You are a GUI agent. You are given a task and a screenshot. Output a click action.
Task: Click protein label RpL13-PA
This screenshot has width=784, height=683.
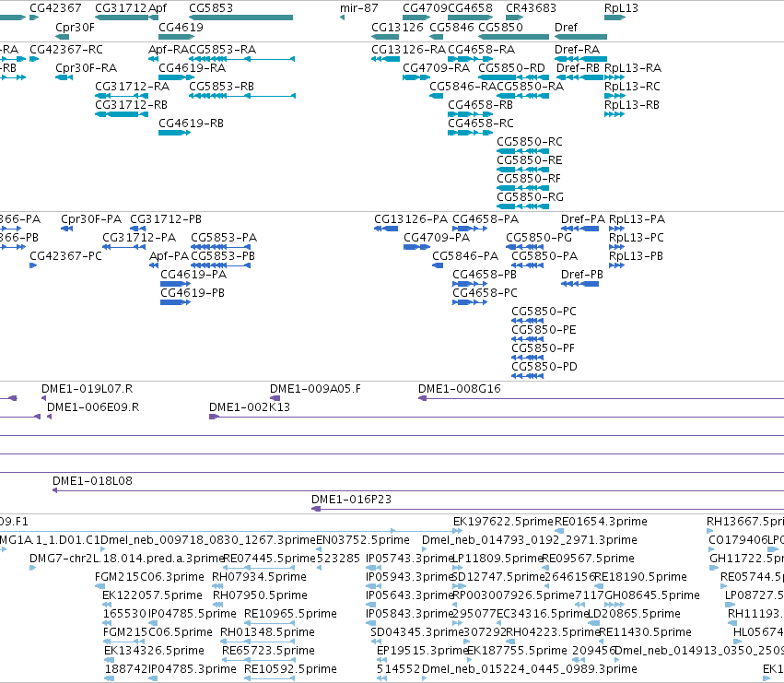[637, 219]
